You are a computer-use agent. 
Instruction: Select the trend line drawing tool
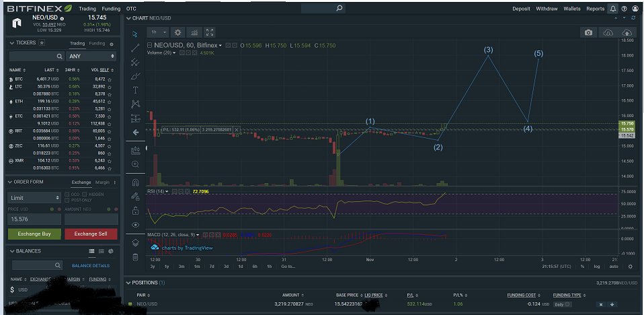coord(135,48)
